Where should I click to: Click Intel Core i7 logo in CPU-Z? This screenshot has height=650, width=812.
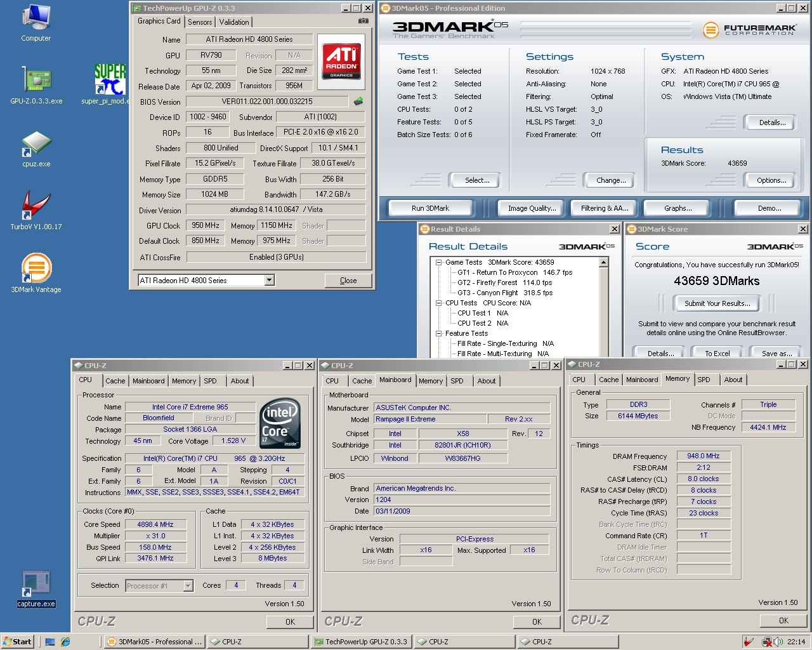tap(280, 423)
